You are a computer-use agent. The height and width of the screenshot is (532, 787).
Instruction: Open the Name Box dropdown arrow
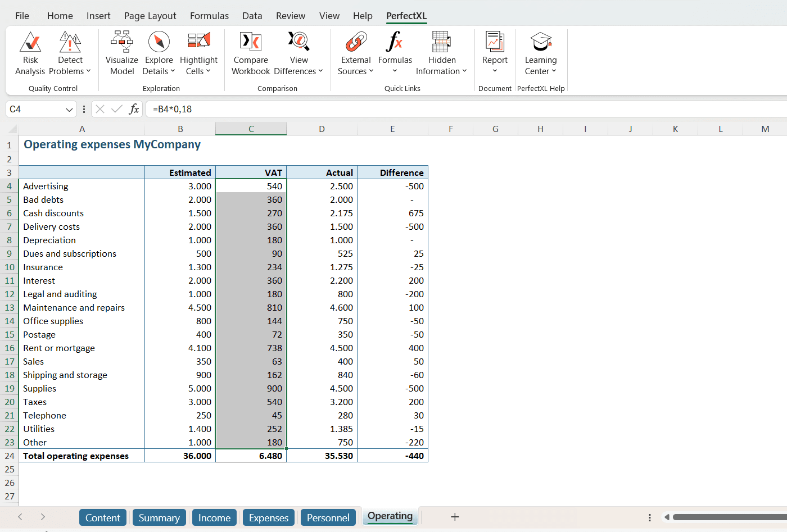point(69,110)
